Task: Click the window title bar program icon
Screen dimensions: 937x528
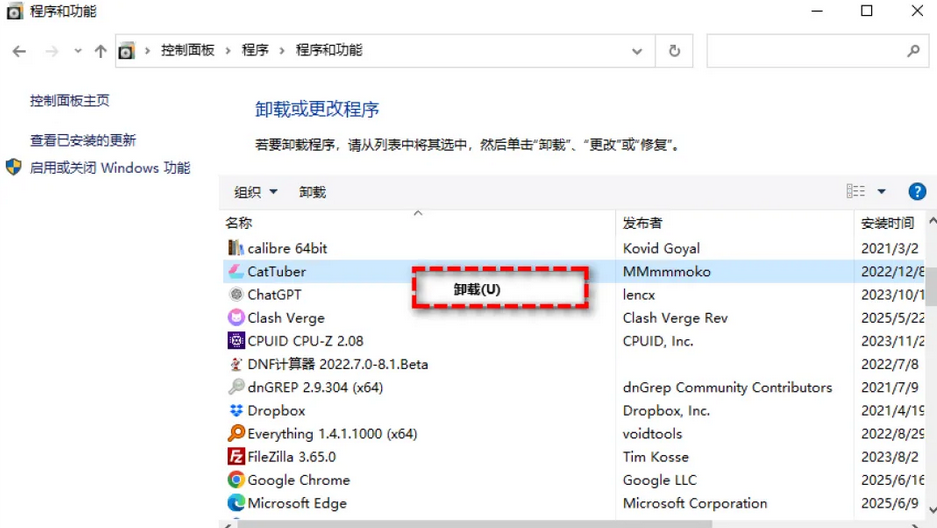Action: tap(14, 11)
